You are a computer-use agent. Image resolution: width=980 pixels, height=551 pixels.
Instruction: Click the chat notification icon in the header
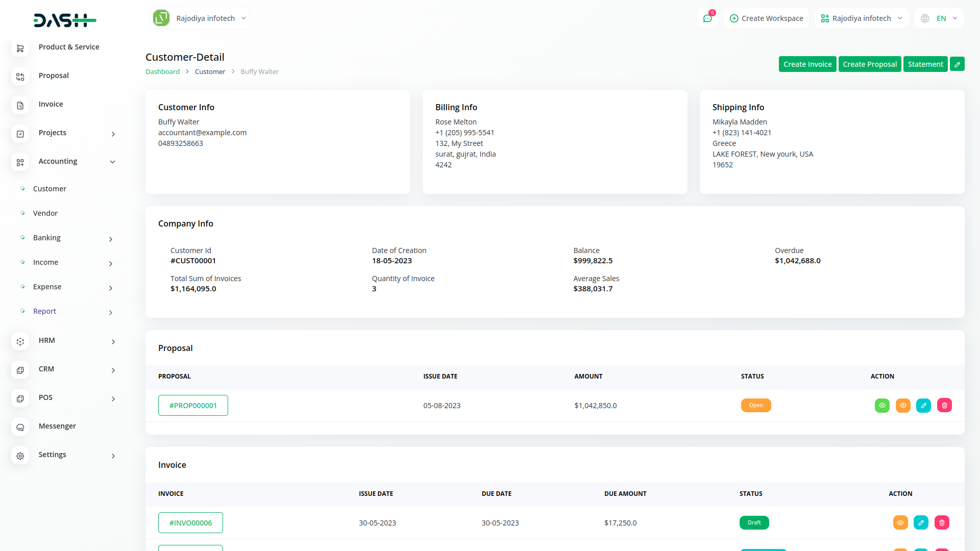pos(707,18)
